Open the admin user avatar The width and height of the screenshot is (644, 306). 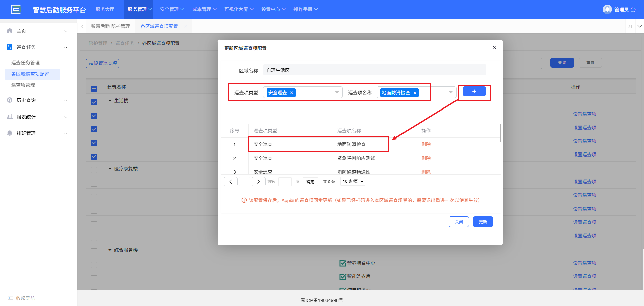coord(607,9)
